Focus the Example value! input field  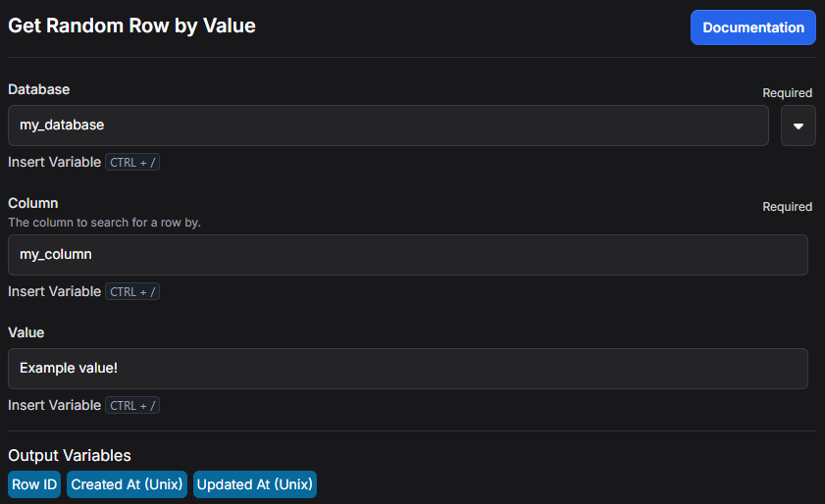[x=407, y=369]
